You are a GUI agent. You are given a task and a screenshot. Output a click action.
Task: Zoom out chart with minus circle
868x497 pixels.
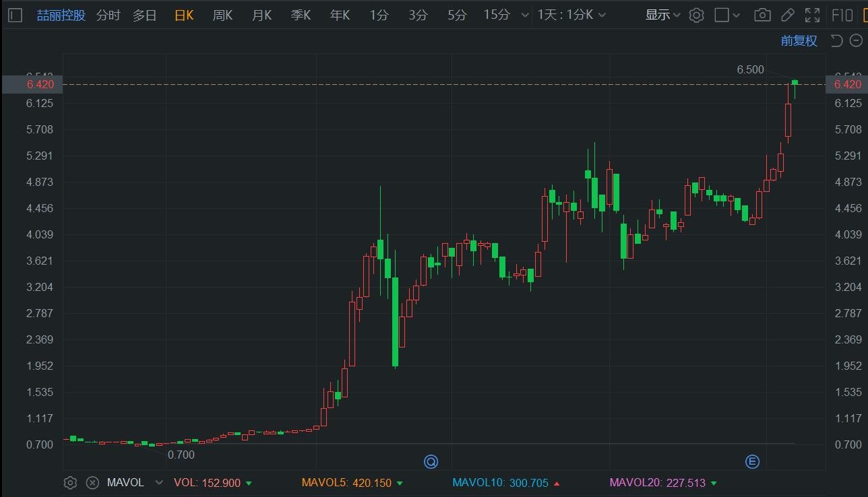coord(856,41)
